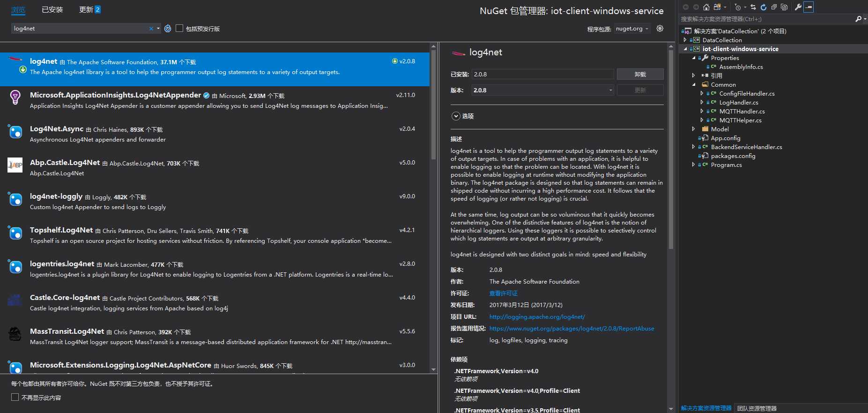Select MQTTHelper.cs in the tree

tap(740, 120)
